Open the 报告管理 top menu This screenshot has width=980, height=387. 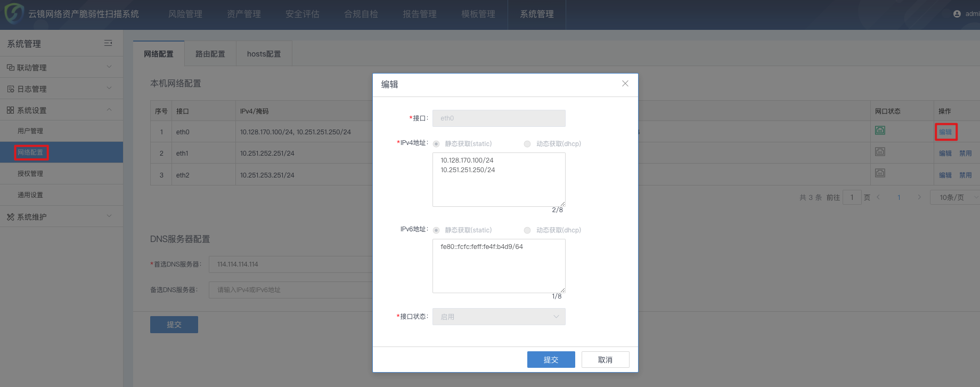(420, 14)
